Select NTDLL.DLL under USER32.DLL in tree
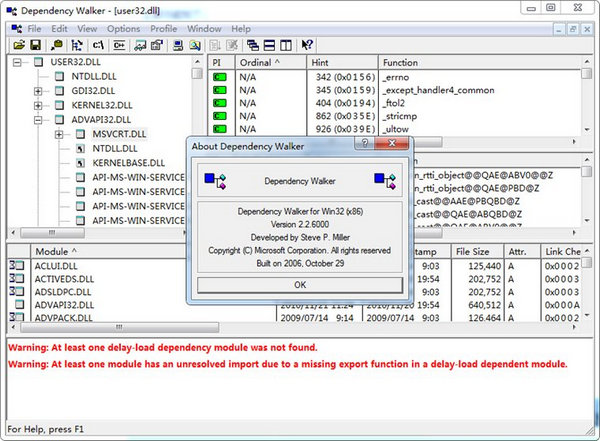Viewport: 600px width, 441px height. click(94, 77)
